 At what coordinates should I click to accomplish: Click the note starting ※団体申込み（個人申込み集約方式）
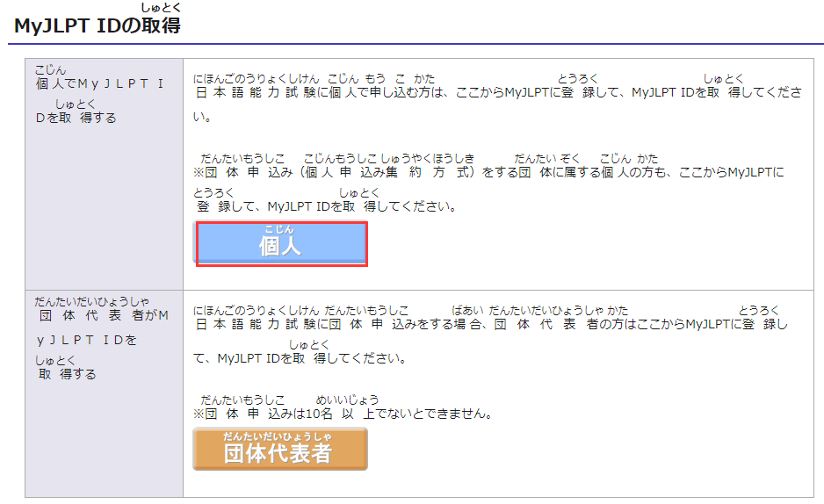(x=488, y=184)
